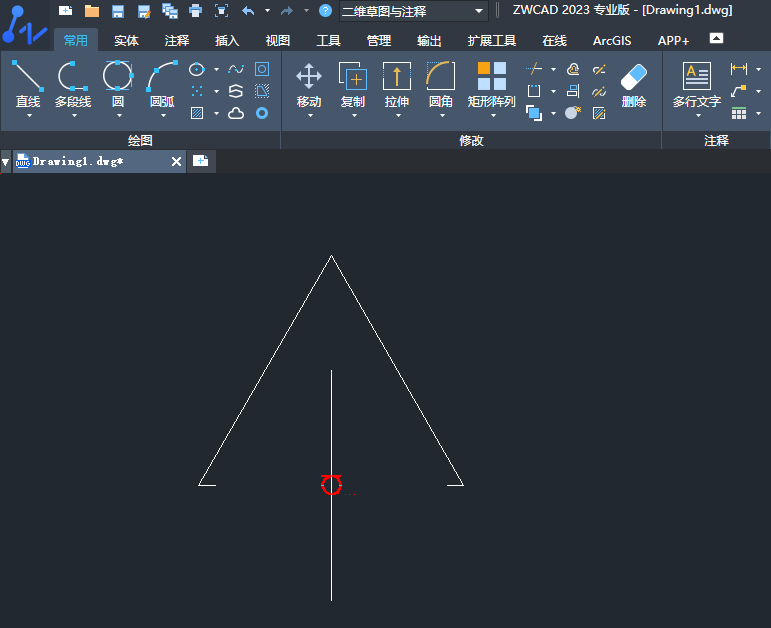Expand the undo history dropdown arrow
Image resolution: width=771 pixels, height=628 pixels.
pyautogui.click(x=267, y=10)
